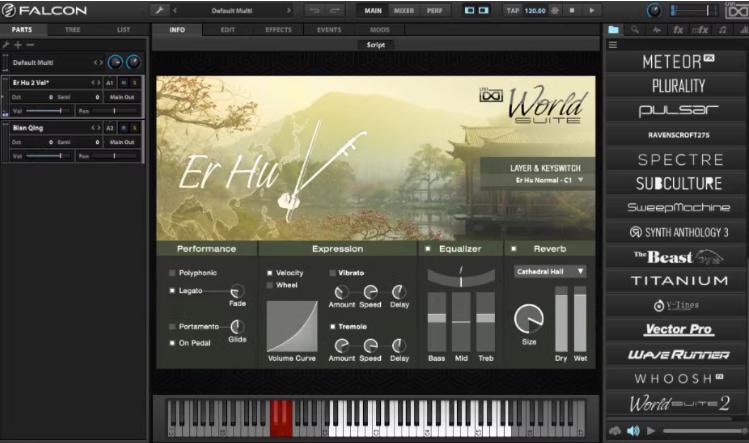The height and width of the screenshot is (443, 749).
Task: Select the Vector Pro soundbank
Action: [x=675, y=329]
